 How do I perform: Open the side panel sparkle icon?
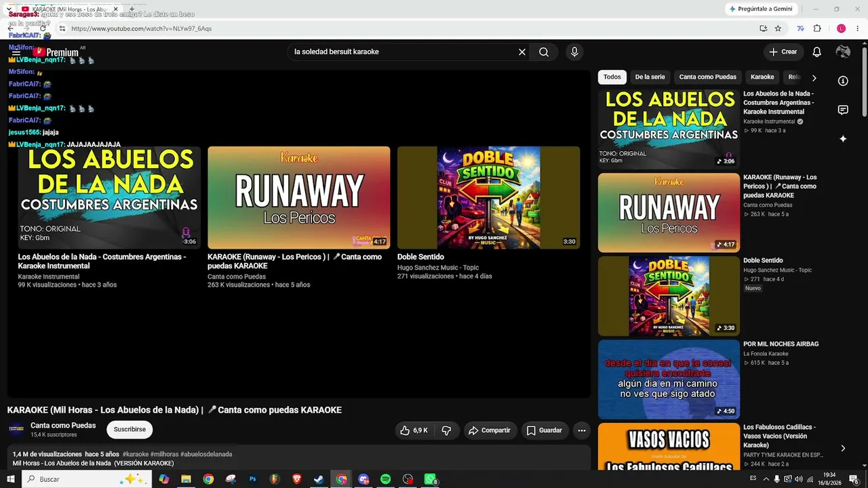pos(843,139)
